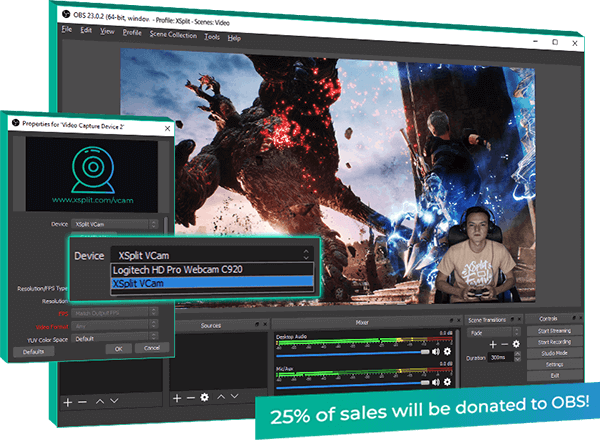
Task: Adjust the Mic/Aux volume slider
Action: click(x=352, y=385)
